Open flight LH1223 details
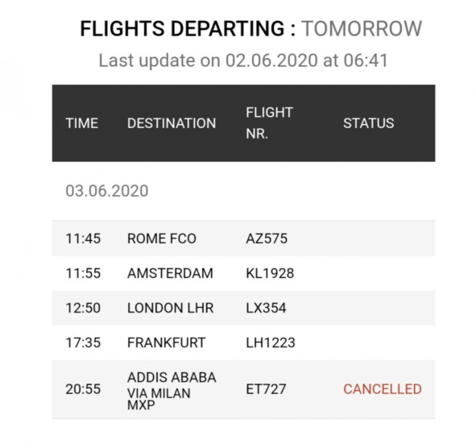The height and width of the screenshot is (448, 476). tap(270, 342)
